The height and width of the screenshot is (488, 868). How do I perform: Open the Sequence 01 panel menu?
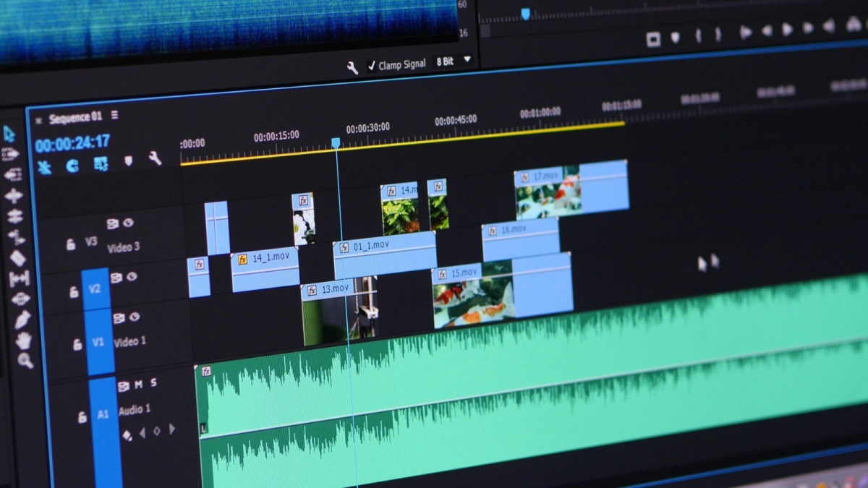coord(114,116)
